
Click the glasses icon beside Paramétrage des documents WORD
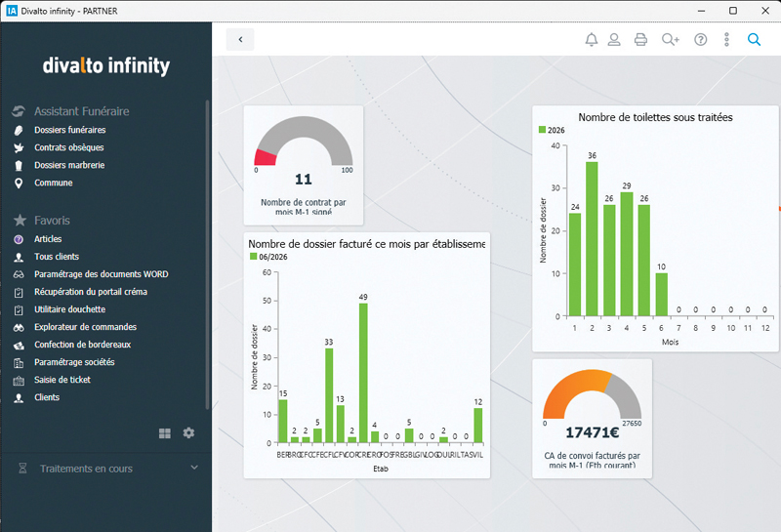[19, 274]
